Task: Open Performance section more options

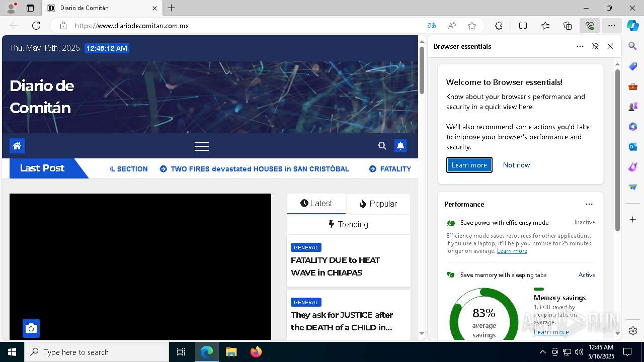Action: pos(589,204)
